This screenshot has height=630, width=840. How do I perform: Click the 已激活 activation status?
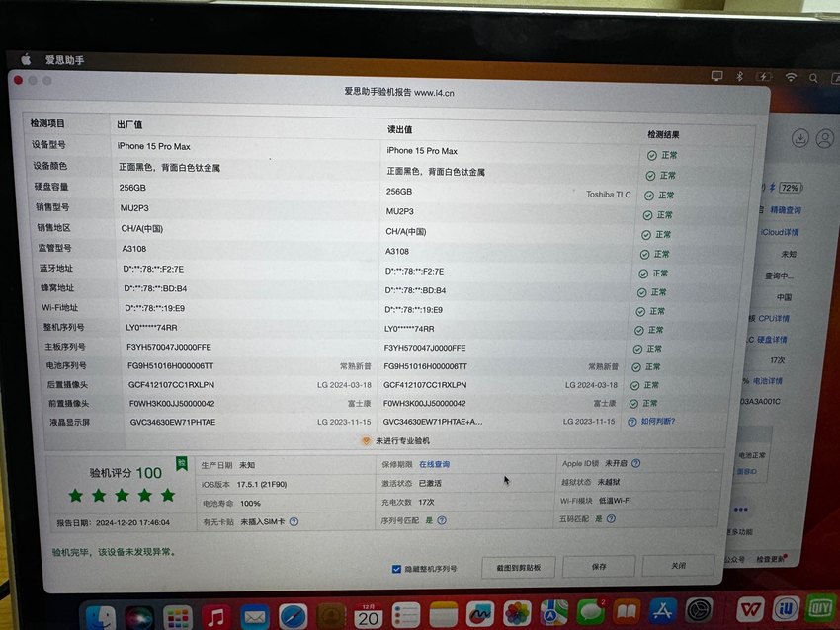click(x=430, y=483)
